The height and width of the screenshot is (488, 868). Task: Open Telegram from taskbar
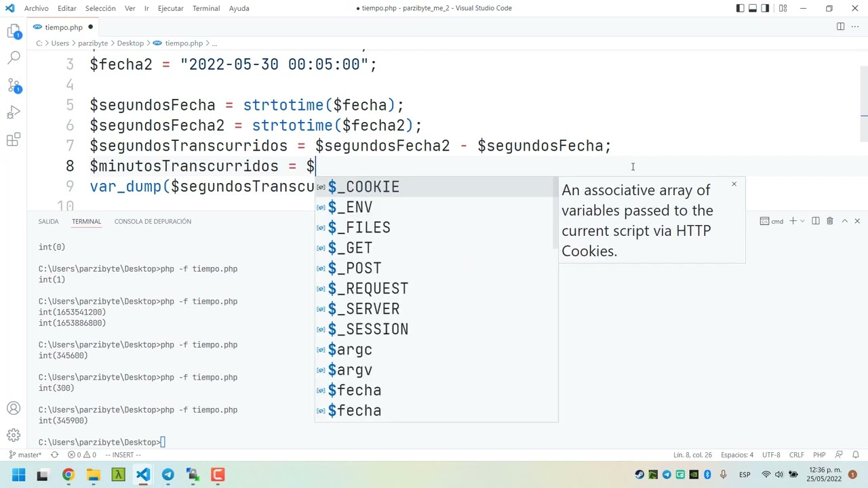coord(167,474)
